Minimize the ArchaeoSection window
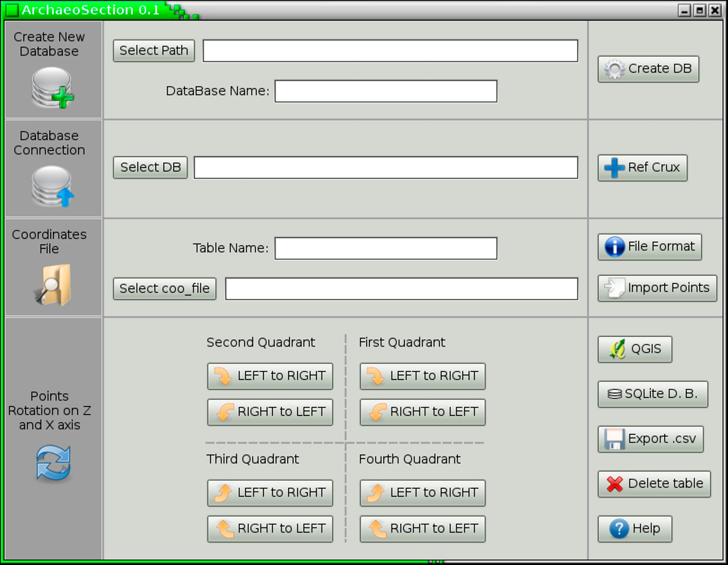 684,10
